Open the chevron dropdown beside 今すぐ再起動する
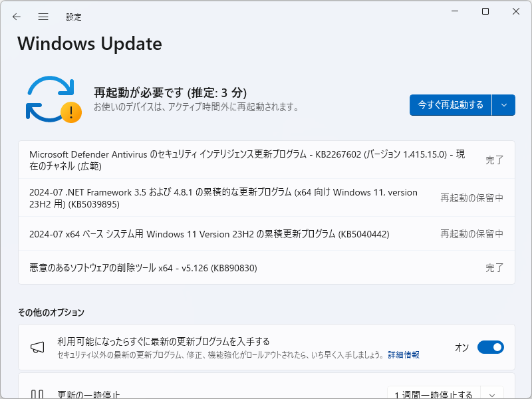Image resolution: width=532 pixels, height=399 pixels. (503, 104)
